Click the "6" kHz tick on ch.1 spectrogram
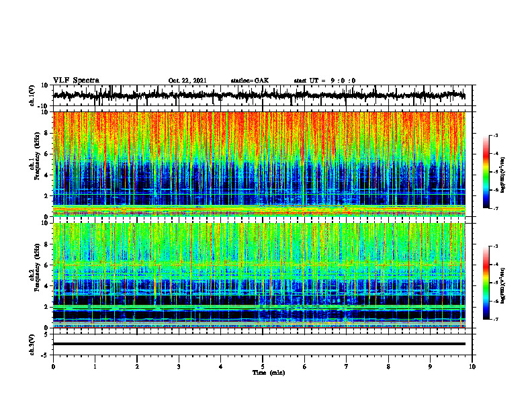Screen dimensions: 532x411 click(x=46, y=154)
